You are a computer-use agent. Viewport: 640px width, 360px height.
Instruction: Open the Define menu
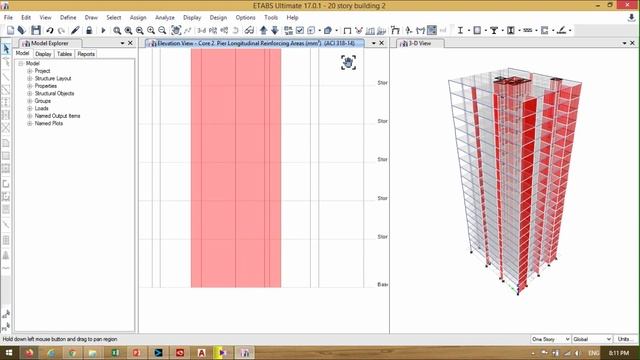pyautogui.click(x=68, y=18)
